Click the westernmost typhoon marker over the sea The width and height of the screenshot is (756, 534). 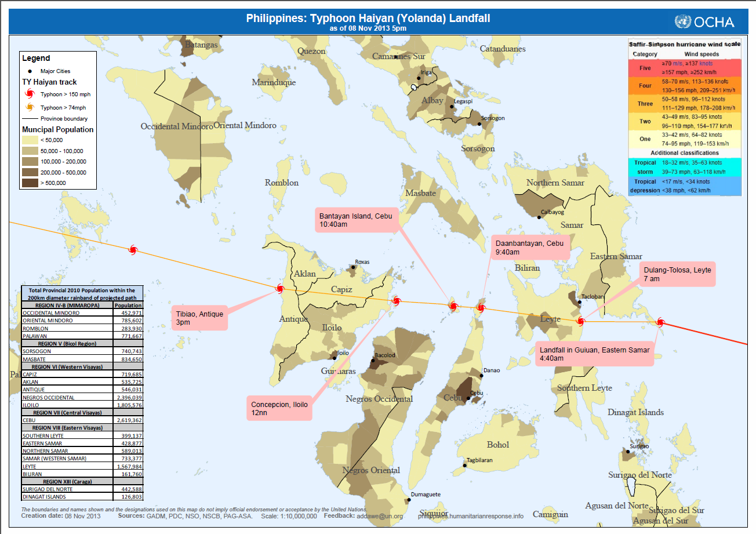coord(133,249)
